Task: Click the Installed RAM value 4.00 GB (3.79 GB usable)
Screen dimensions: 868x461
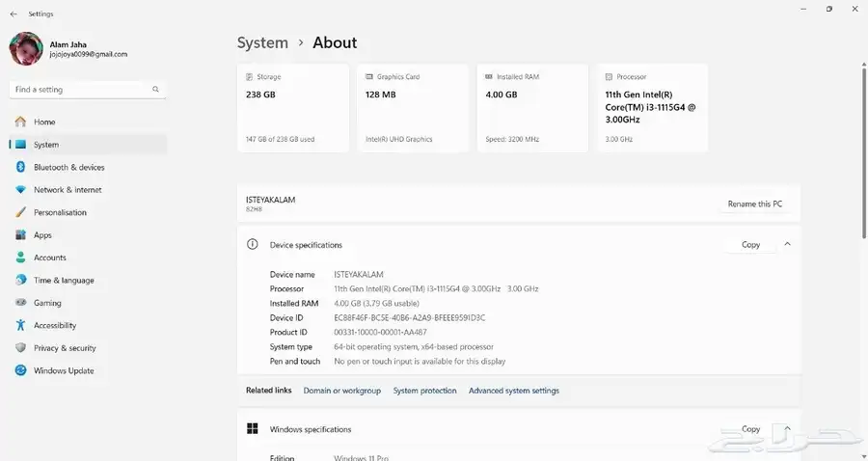Action: [x=376, y=303]
